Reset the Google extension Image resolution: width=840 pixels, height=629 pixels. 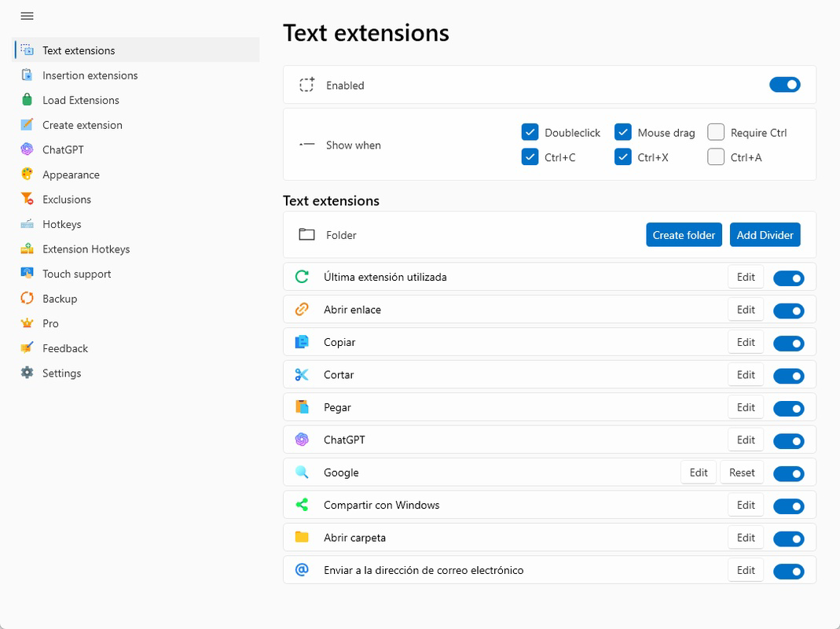742,473
